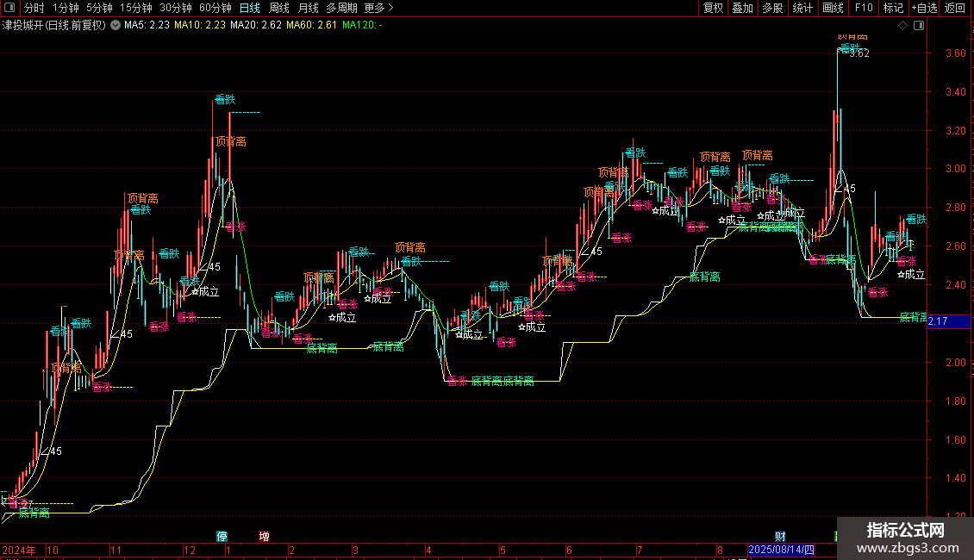
Task: Click the MA20: 2.62 indicator label
Action: (255, 26)
